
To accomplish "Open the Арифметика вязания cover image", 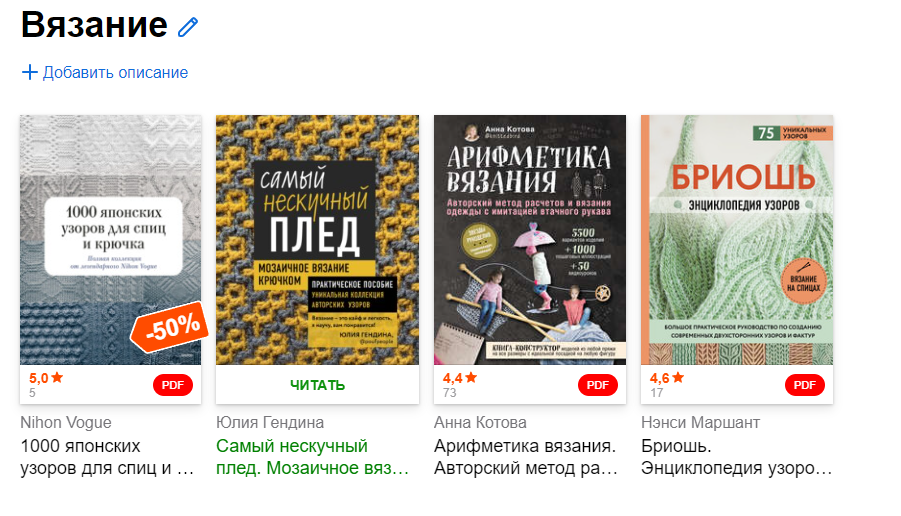I will (x=530, y=240).
